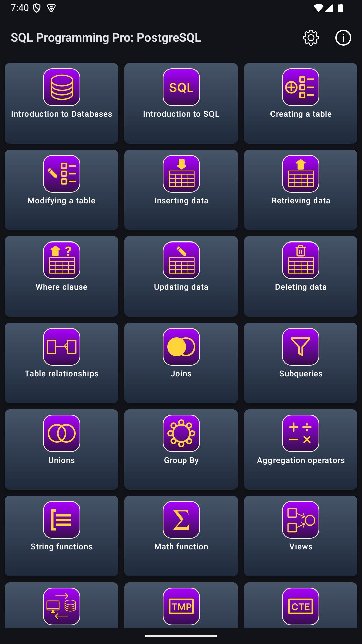Open the Subqueries funnel icon
This screenshot has width=362, height=644.
(301, 347)
